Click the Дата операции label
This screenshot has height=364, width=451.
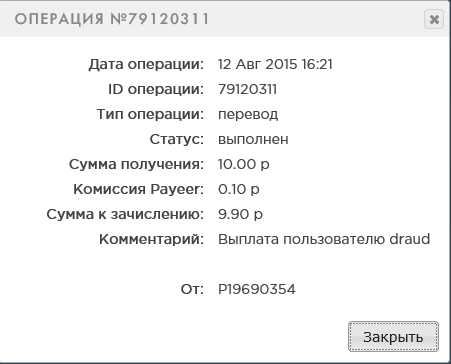click(x=146, y=64)
